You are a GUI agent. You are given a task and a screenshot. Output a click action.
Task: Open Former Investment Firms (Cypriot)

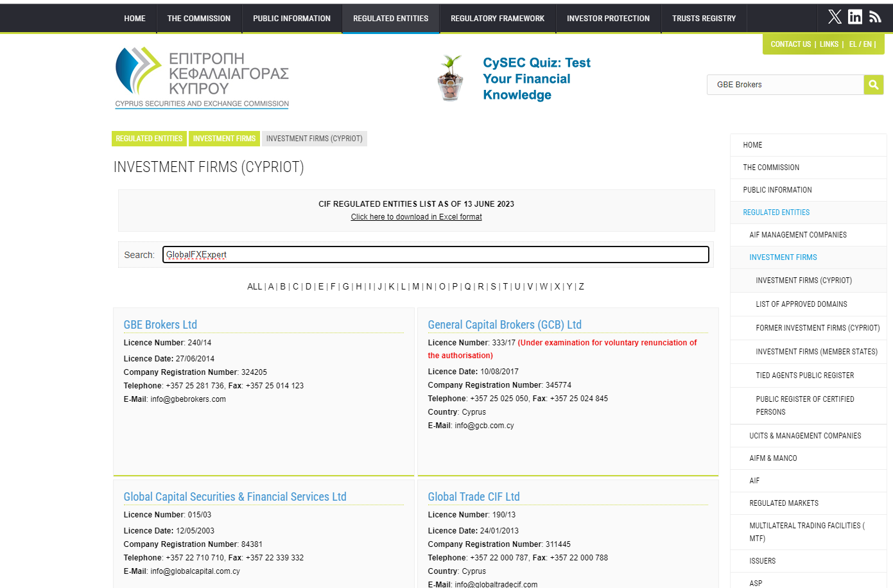point(808,328)
